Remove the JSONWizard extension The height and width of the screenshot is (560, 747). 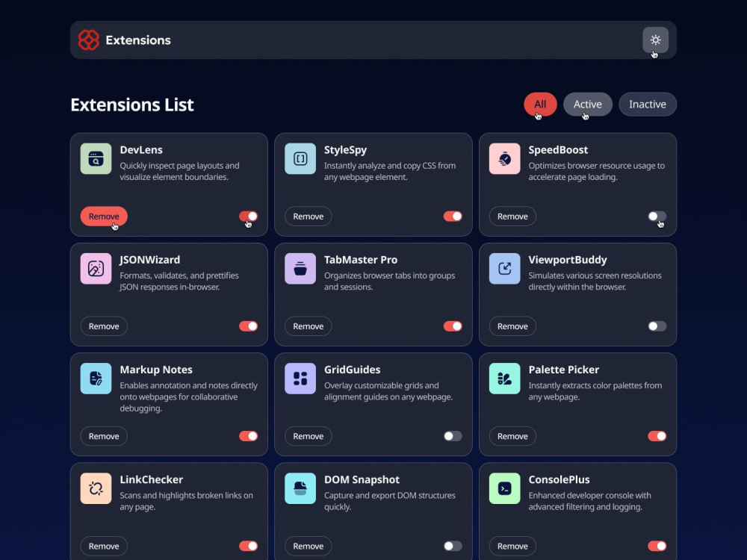pos(104,326)
